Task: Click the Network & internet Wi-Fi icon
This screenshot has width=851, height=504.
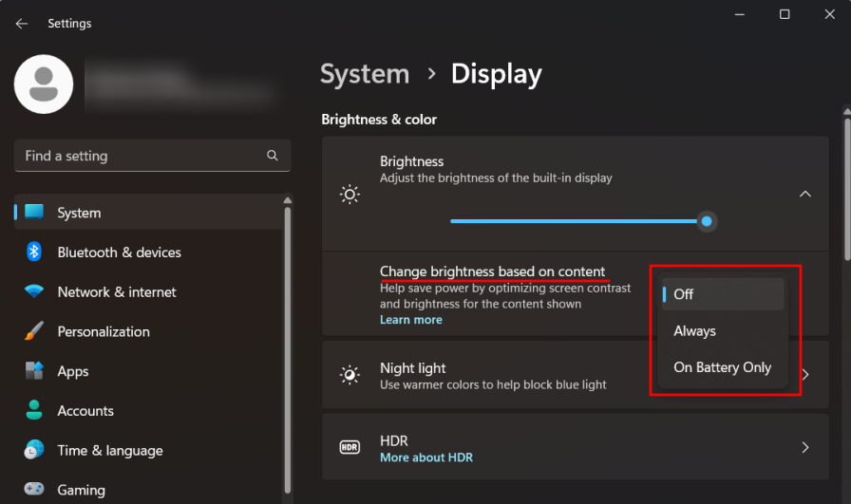Action: tap(34, 292)
